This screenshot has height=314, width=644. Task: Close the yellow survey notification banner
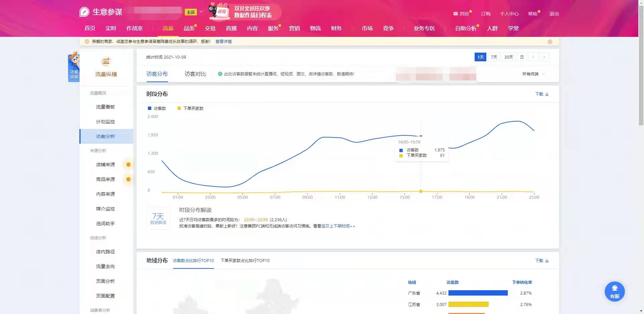click(550, 42)
